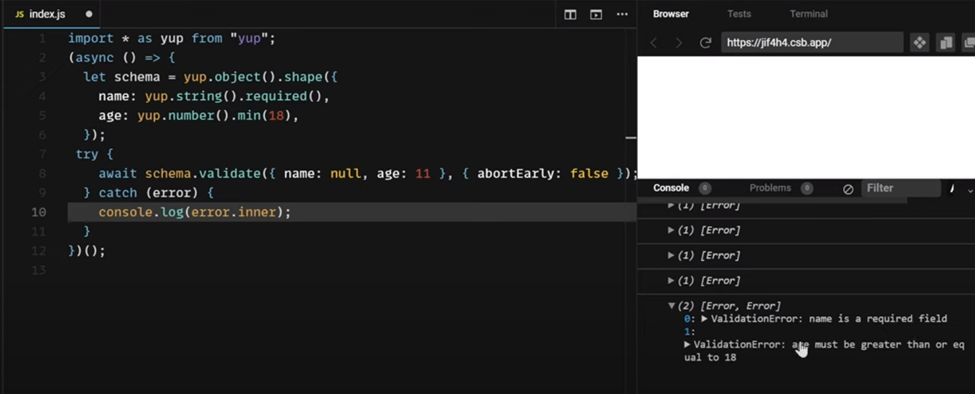Click line number 13 in the gutter
The height and width of the screenshot is (394, 975).
[x=39, y=270]
